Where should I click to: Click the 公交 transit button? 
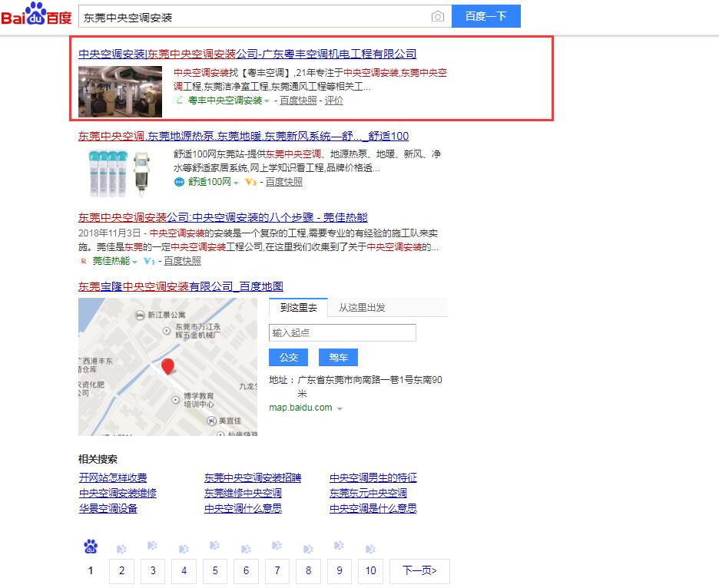[288, 357]
